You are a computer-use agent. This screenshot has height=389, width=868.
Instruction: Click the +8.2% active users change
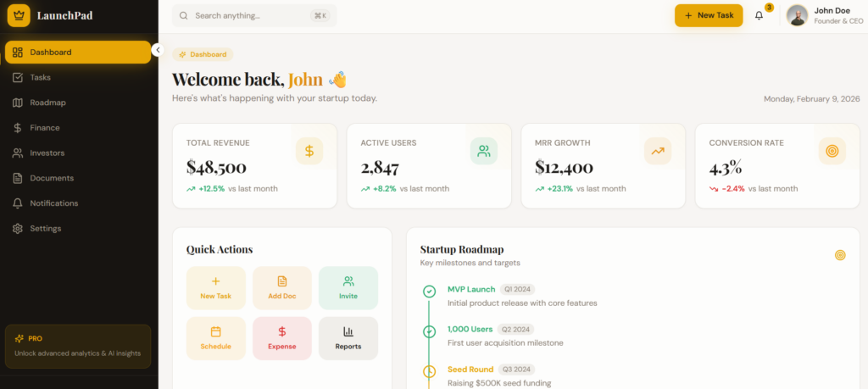point(384,189)
